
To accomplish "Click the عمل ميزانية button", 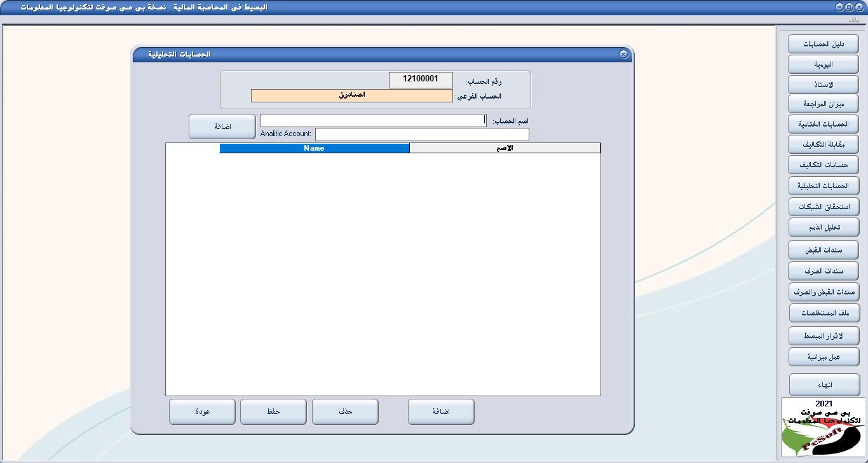I will point(824,357).
